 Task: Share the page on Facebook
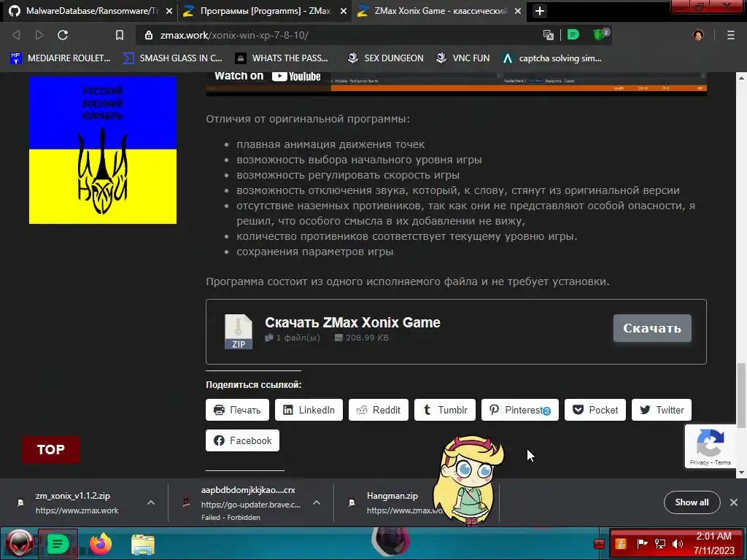tap(242, 440)
